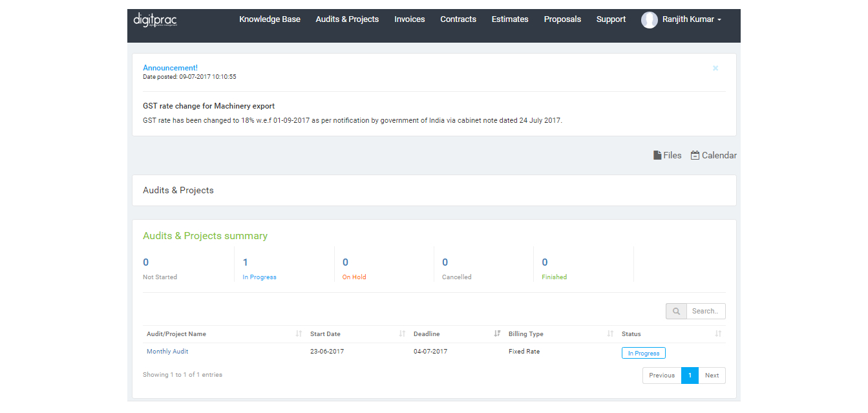Sort table by Deadline column icon

[x=497, y=334]
